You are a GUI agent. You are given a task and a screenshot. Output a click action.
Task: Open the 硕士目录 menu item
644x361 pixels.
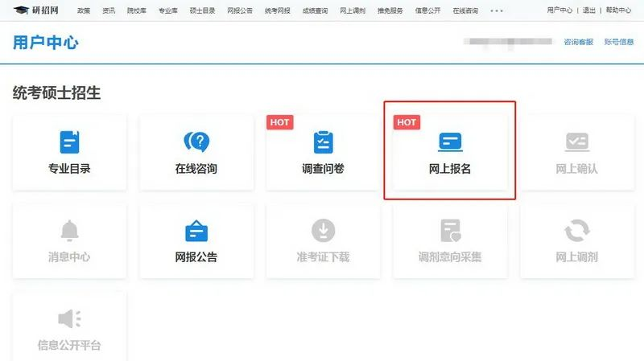point(203,10)
